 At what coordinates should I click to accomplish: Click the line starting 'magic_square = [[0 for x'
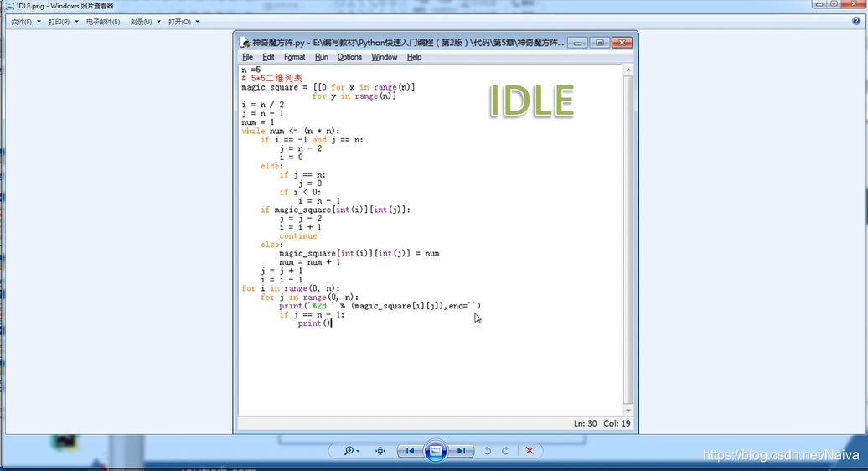[328, 87]
